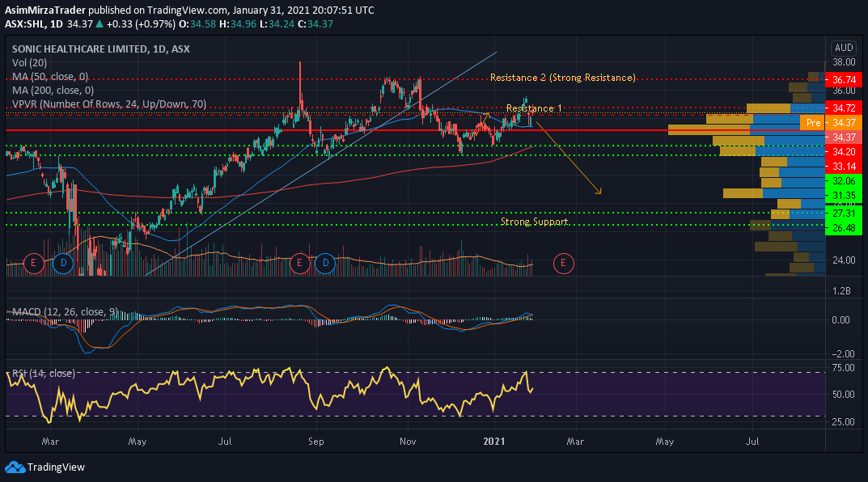Click the VPVR indicator legend
The height and width of the screenshot is (482, 868).
[x=109, y=104]
